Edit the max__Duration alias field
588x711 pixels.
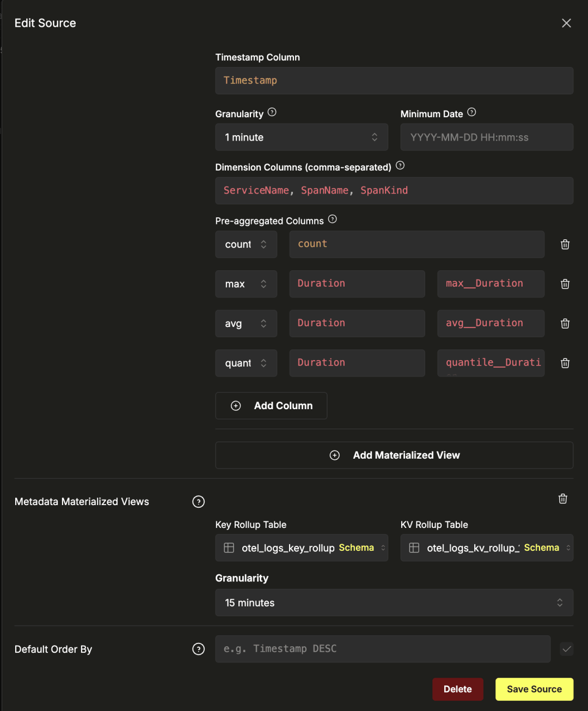(x=491, y=284)
